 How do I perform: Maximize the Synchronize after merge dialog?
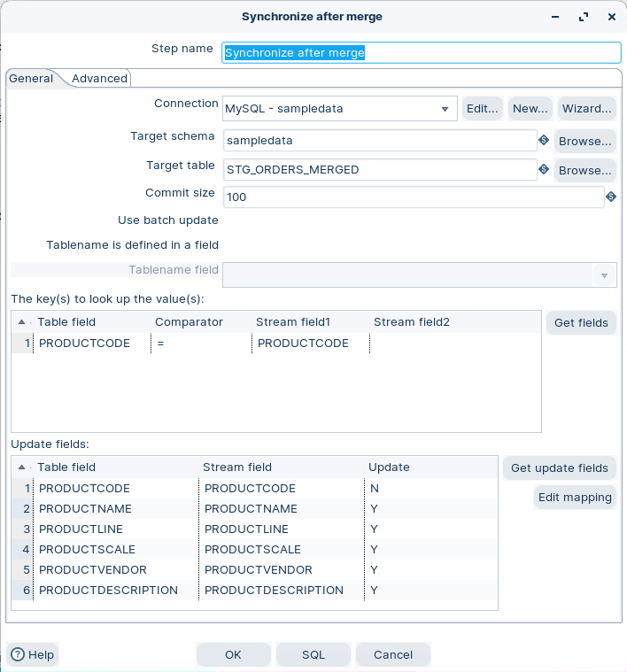(584, 17)
